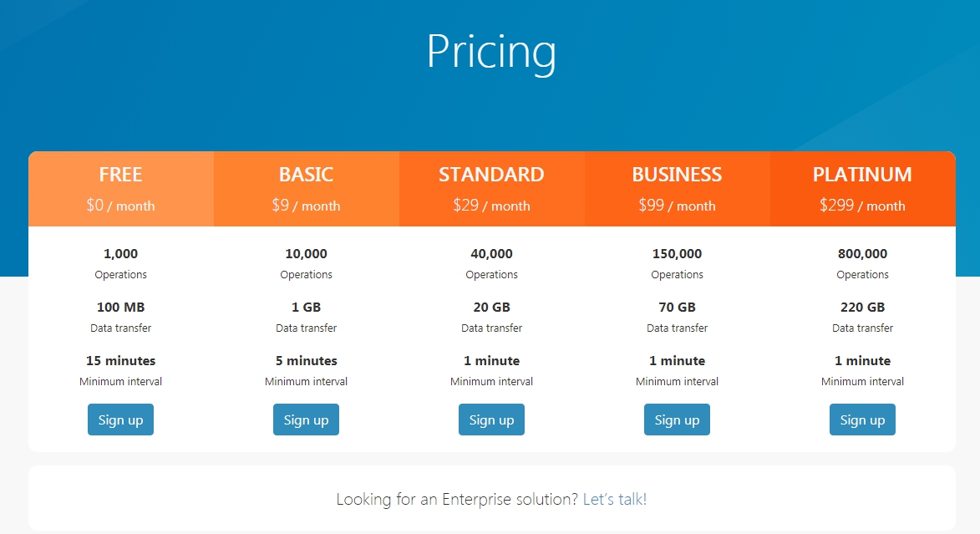Screen dimensions: 980x534
Task: Click the $29 / month price
Action: (491, 206)
